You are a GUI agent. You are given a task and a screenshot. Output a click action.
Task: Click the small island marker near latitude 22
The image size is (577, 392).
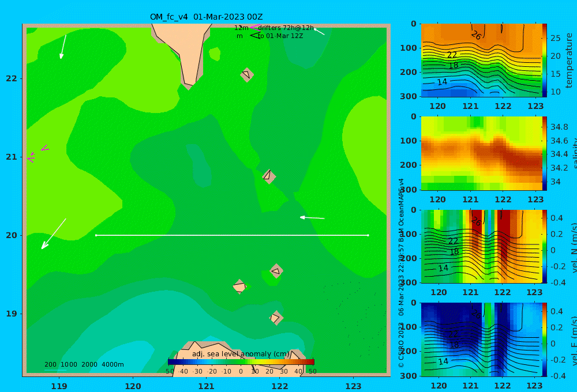pos(247,74)
